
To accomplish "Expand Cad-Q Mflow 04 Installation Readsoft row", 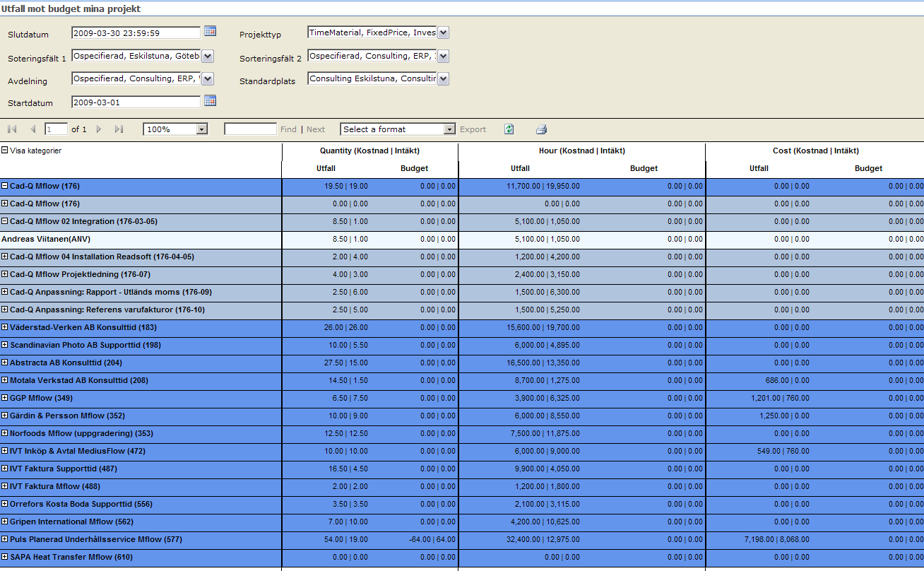I will 4,257.
